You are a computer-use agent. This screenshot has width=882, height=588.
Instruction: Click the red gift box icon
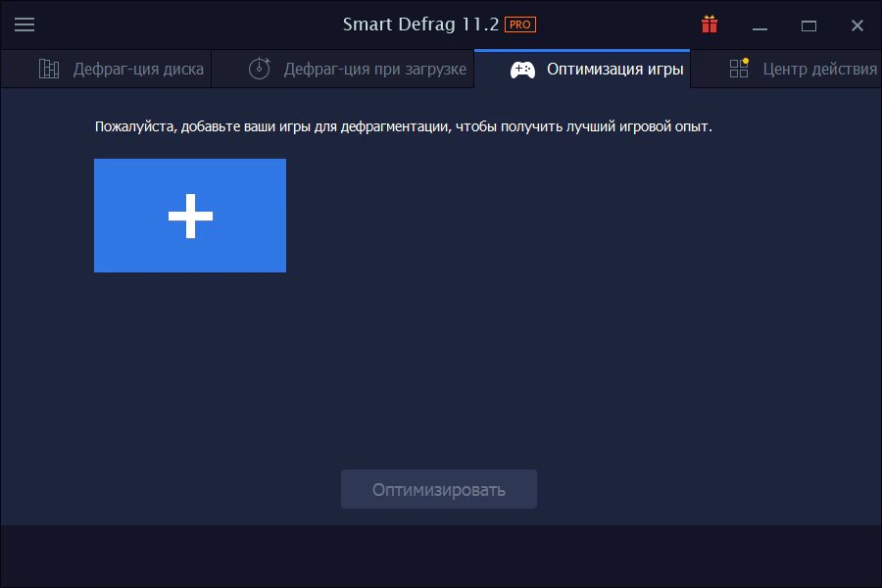coord(710,24)
